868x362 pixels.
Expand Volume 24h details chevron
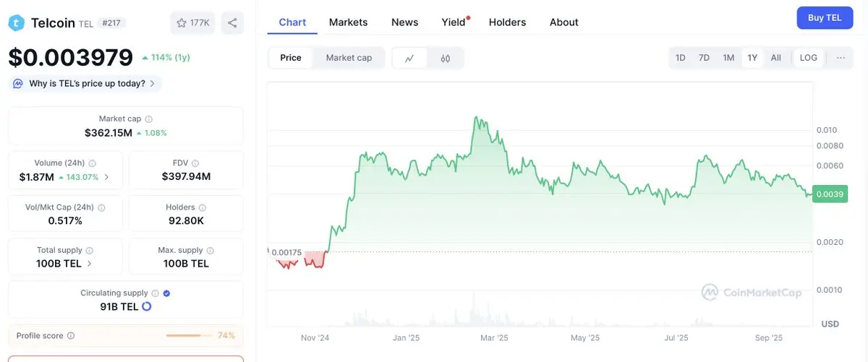pos(107,177)
